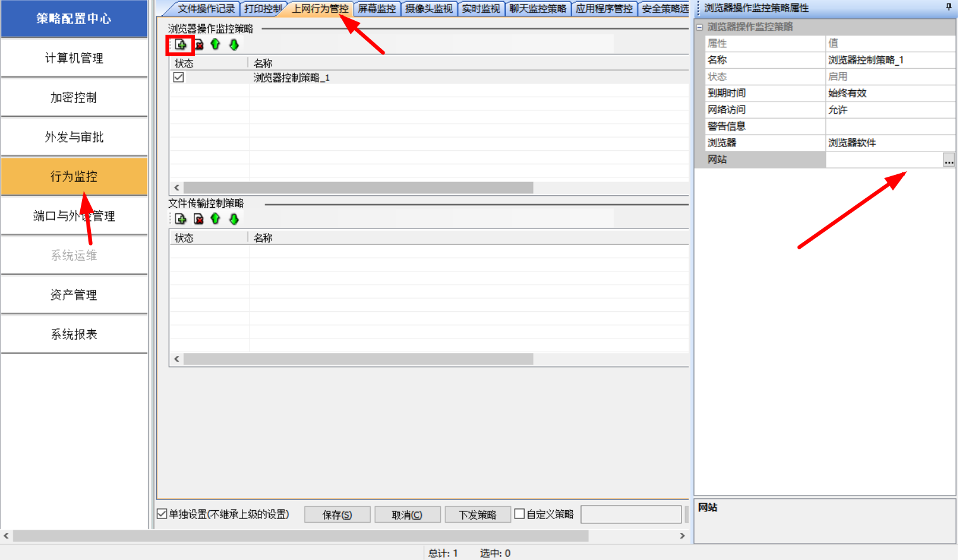958x560 pixels.
Task: Click the custom policy name input field
Action: click(x=630, y=515)
